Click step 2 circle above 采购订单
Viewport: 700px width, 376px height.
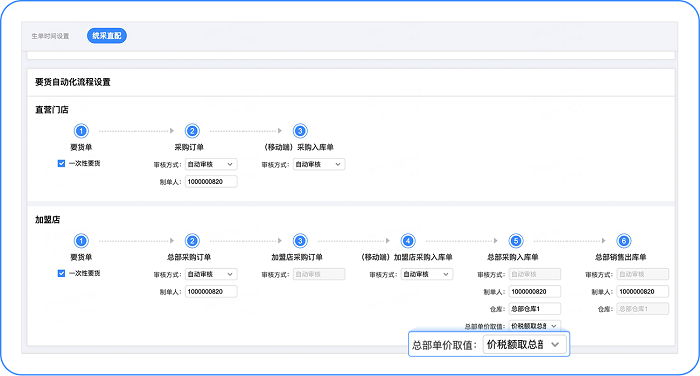point(192,131)
